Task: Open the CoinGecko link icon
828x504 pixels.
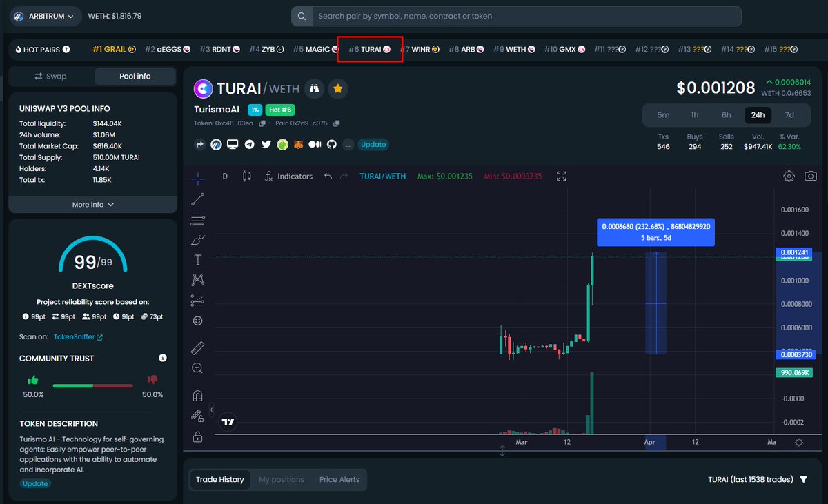Action: point(282,145)
